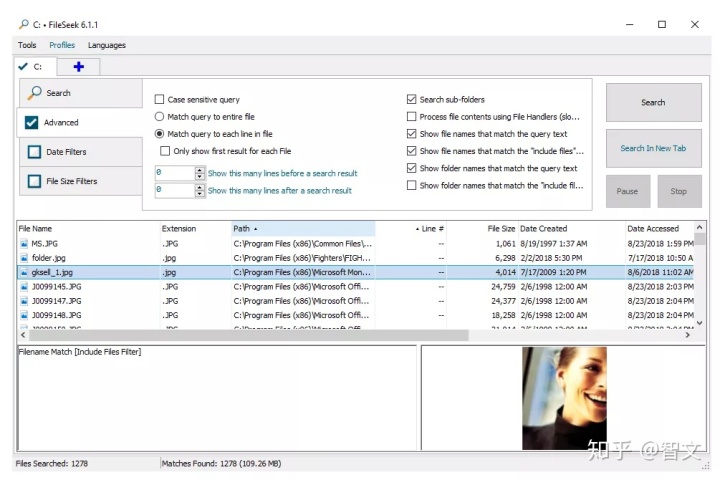Toggle Show folder names that match the query text

(411, 168)
